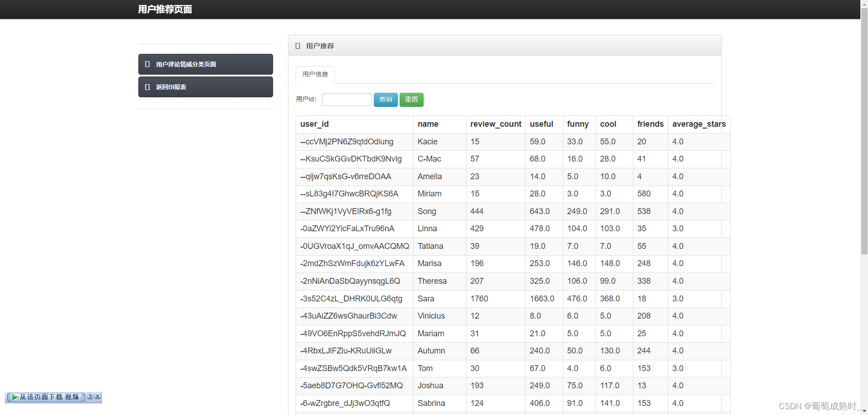This screenshot has width=868, height=415.
Task: Select user id --ZNfWKj1VyVElRx6-g1fg
Action: tap(346, 211)
